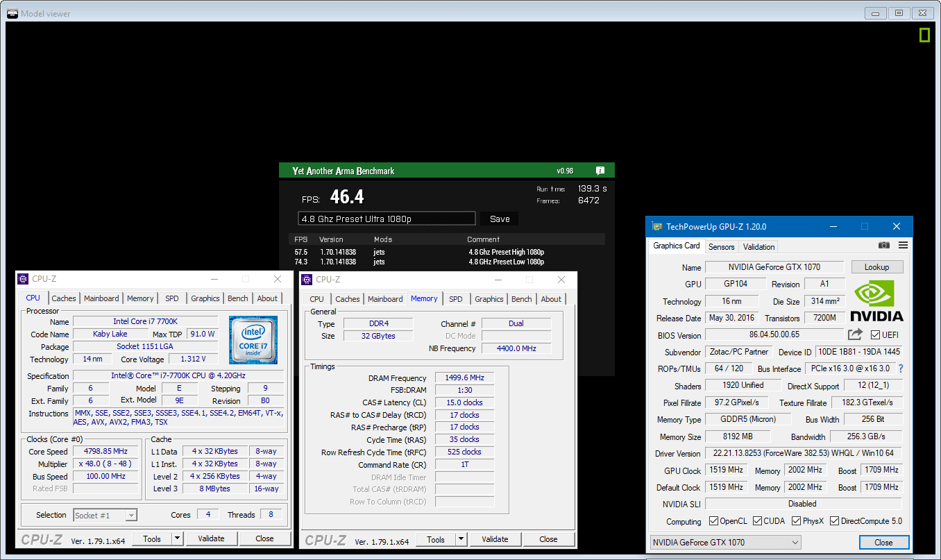Image resolution: width=941 pixels, height=560 pixels.
Task: Click the Memory CPU-Z window title icon
Action: (x=307, y=279)
